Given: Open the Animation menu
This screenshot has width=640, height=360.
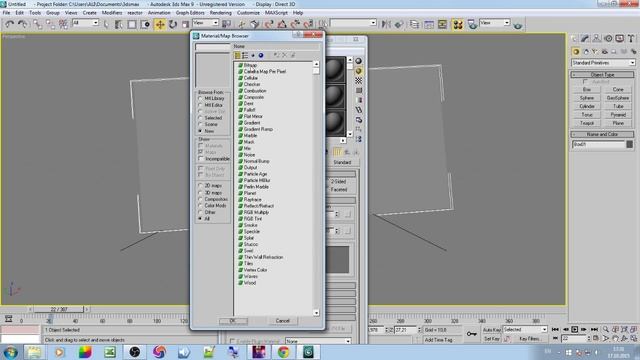Looking at the screenshot, I should [x=159, y=13].
